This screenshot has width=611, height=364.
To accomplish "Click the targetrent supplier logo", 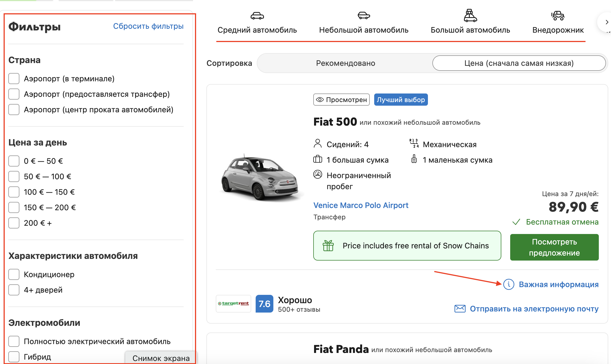I will (x=233, y=304).
